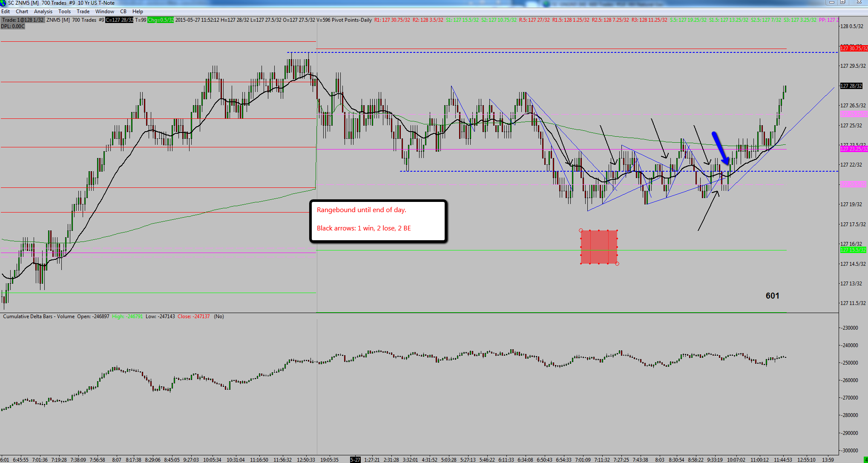Click '-230000' on the delta scale
This screenshot has width=868, height=463.
coord(849,328)
